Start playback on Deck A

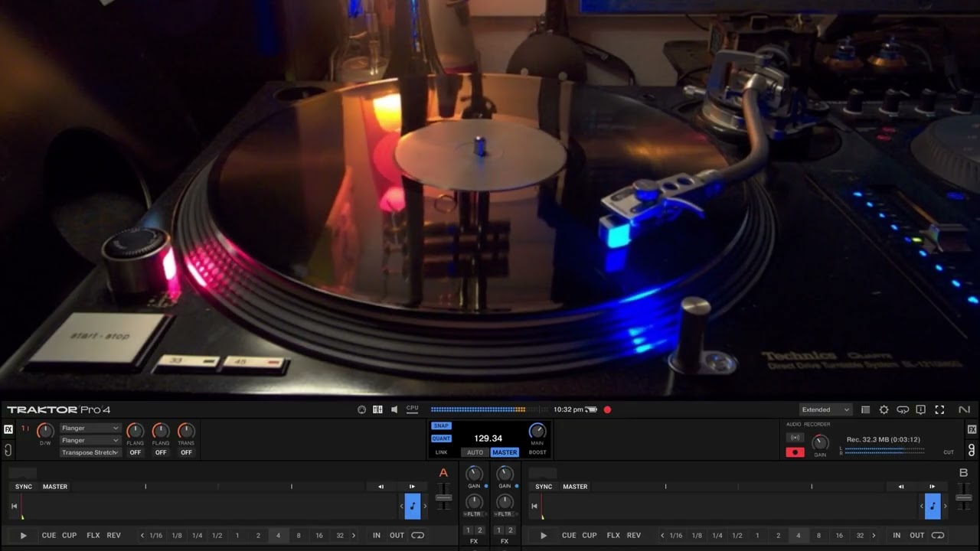23,536
